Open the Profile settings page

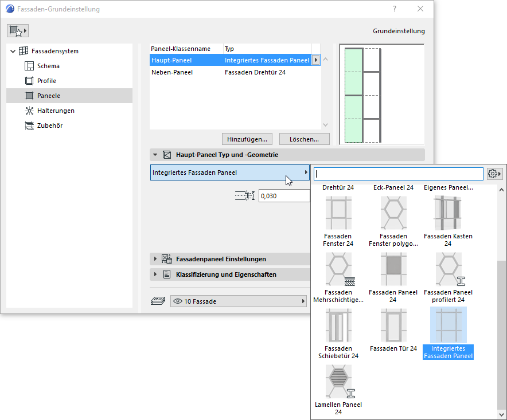(x=46, y=81)
